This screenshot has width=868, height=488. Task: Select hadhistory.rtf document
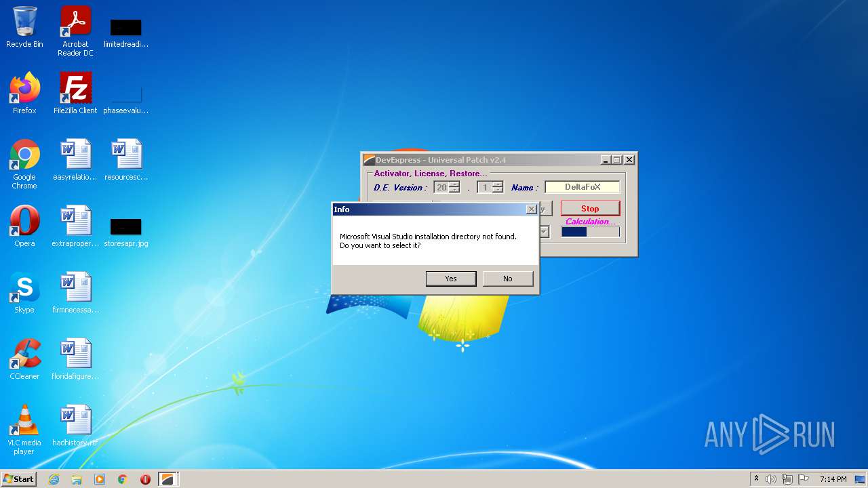point(75,426)
